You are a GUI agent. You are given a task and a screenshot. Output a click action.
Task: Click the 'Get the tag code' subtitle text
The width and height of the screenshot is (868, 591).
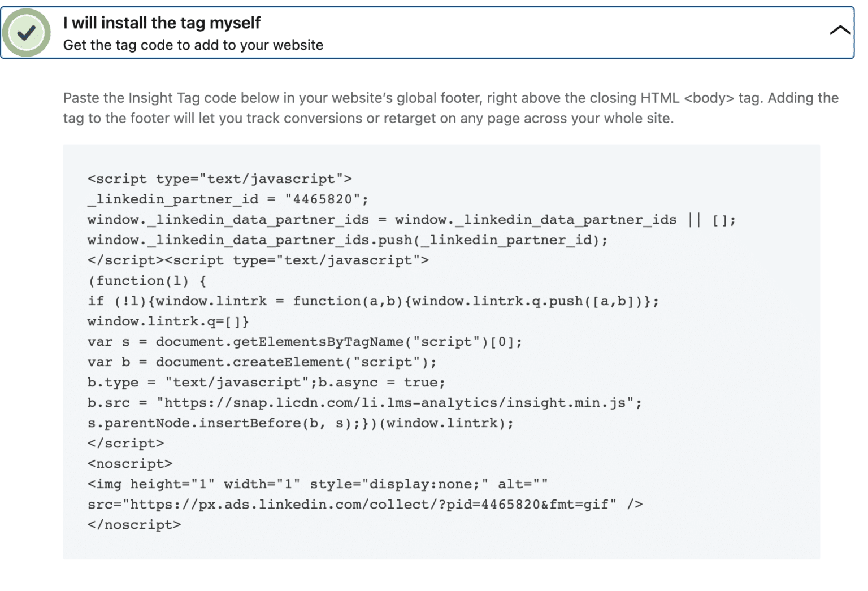click(x=193, y=45)
